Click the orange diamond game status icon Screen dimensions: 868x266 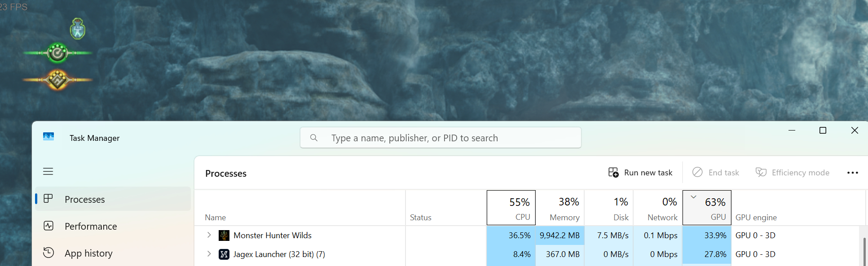(57, 80)
